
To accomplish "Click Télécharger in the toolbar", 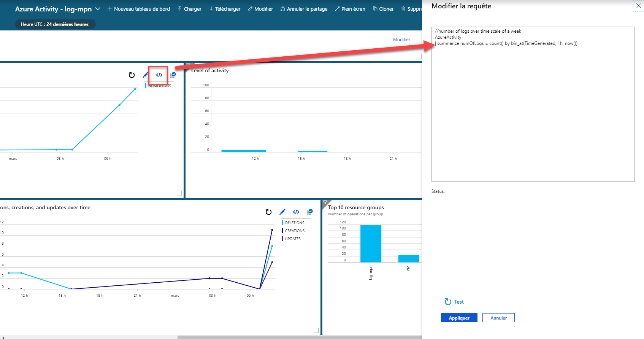I will 225,9.
